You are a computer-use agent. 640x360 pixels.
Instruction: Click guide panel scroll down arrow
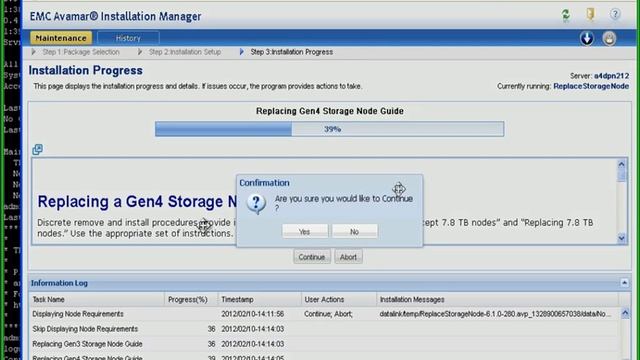621,238
